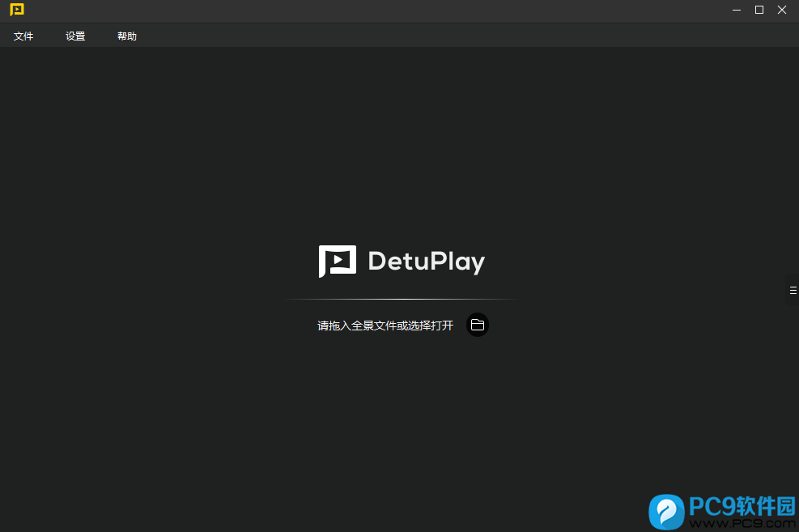Click the yellow DetuPlay title bar icon

(17, 10)
